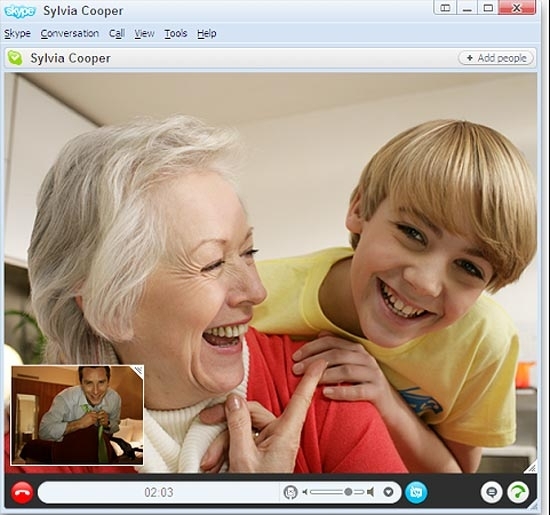The width and height of the screenshot is (550, 515).
Task: Click the compact view title bar button
Action: [445, 8]
